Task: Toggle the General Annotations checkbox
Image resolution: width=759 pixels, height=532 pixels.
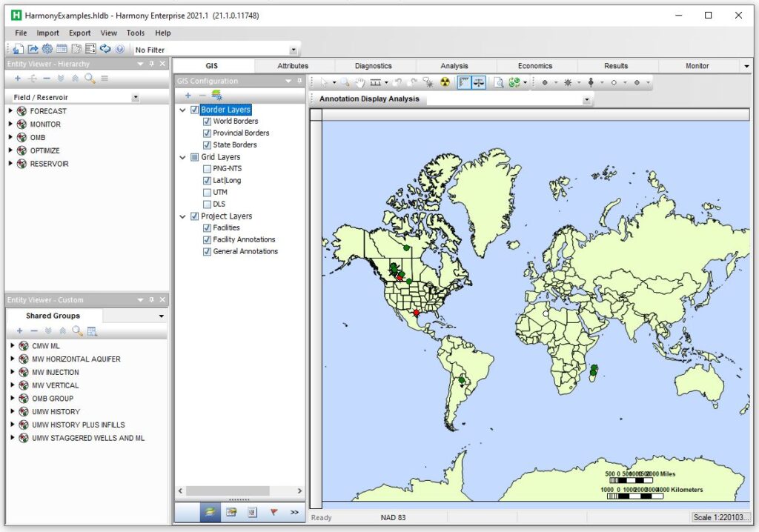Action: pyautogui.click(x=208, y=252)
